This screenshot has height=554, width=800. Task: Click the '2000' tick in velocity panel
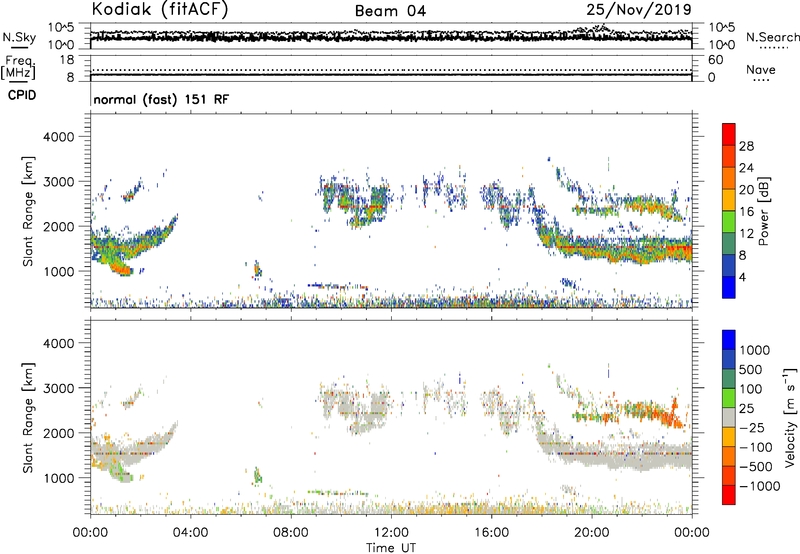pyautogui.click(x=58, y=433)
